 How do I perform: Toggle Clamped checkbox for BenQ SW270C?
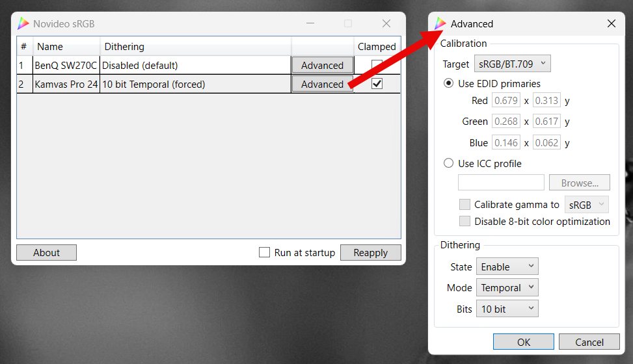coord(377,66)
